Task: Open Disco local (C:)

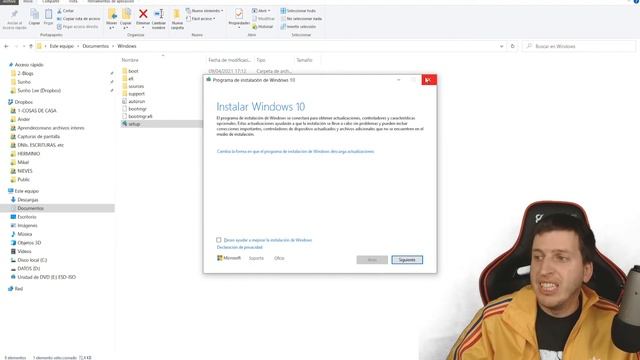Action: coord(32,260)
